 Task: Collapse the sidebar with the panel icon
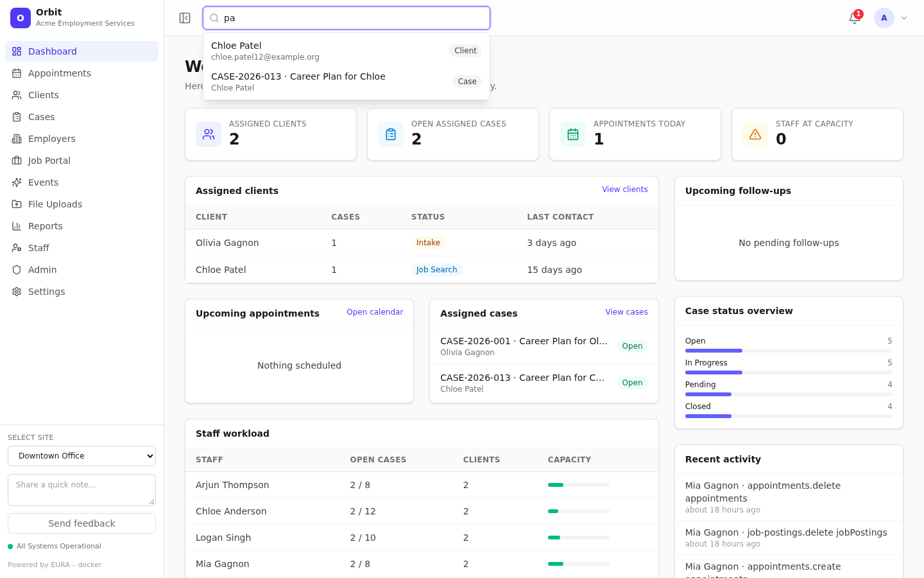point(185,18)
